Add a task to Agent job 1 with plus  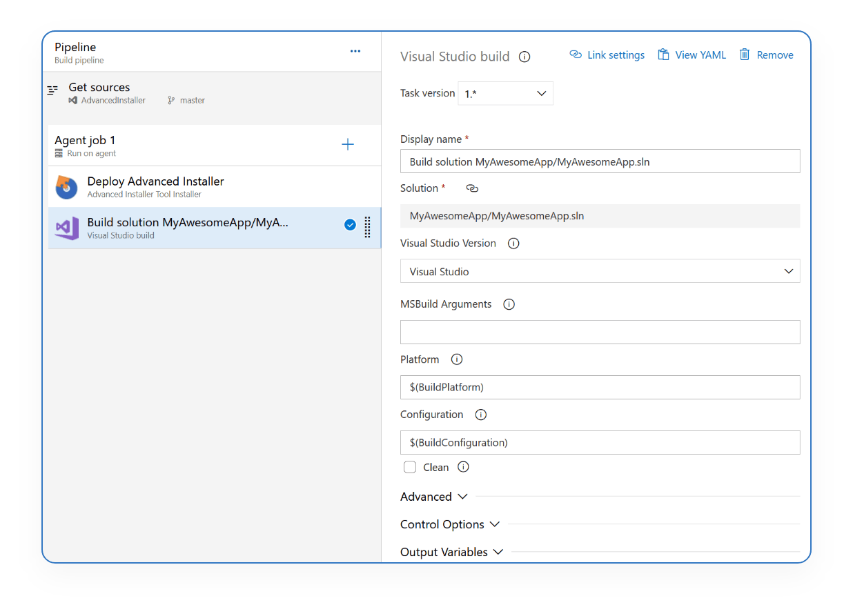tap(348, 144)
